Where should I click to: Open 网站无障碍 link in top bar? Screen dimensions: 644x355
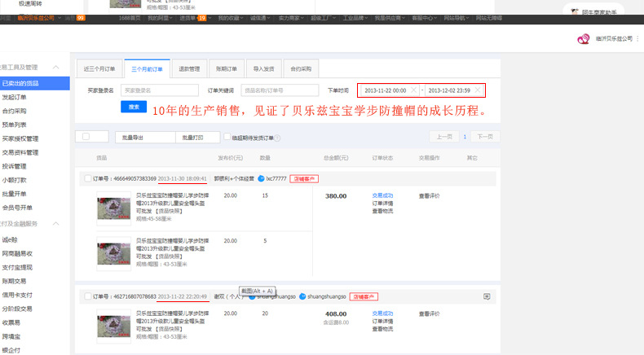pos(489,18)
